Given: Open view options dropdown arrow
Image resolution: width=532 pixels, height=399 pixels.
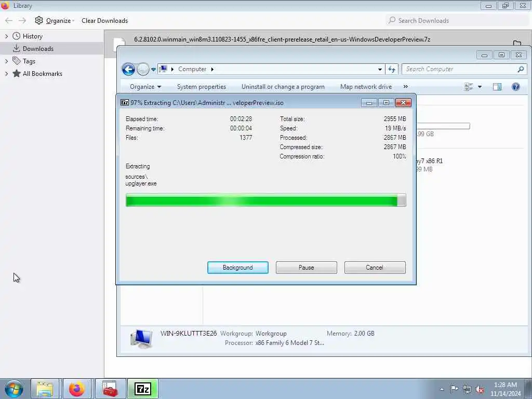Looking at the screenshot, I should [480, 87].
